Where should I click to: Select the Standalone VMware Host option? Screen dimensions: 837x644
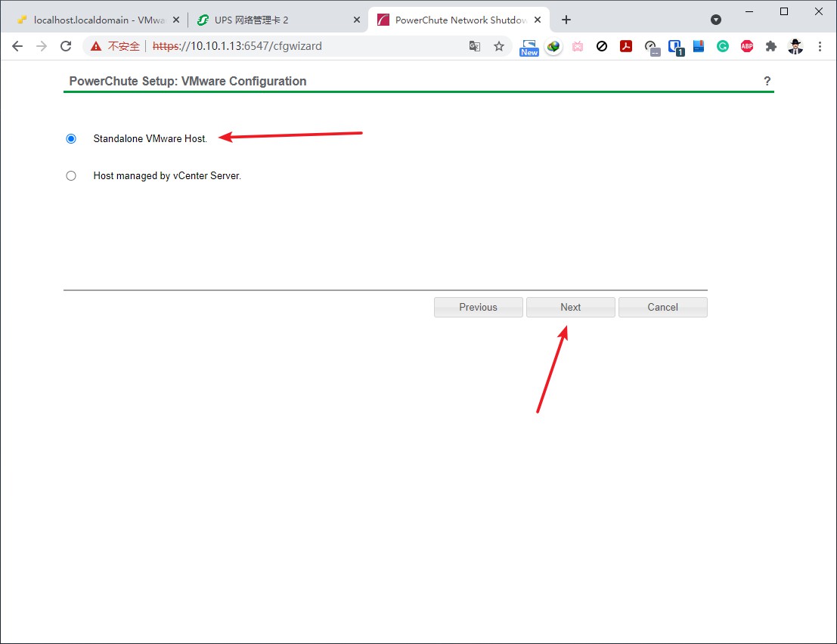(71, 139)
